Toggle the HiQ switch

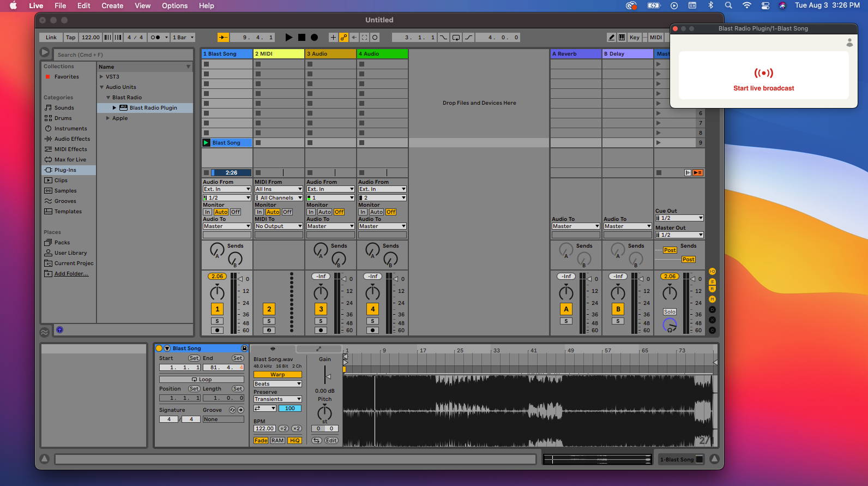tap(294, 440)
